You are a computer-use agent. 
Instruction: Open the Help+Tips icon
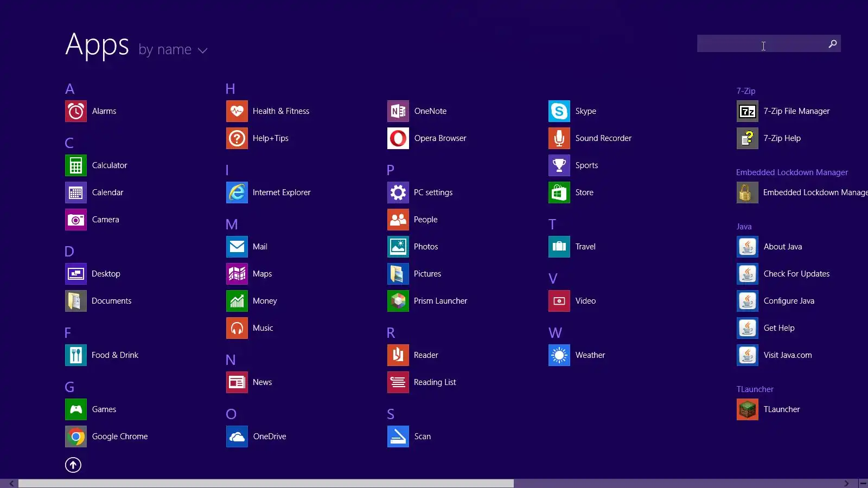(237, 138)
